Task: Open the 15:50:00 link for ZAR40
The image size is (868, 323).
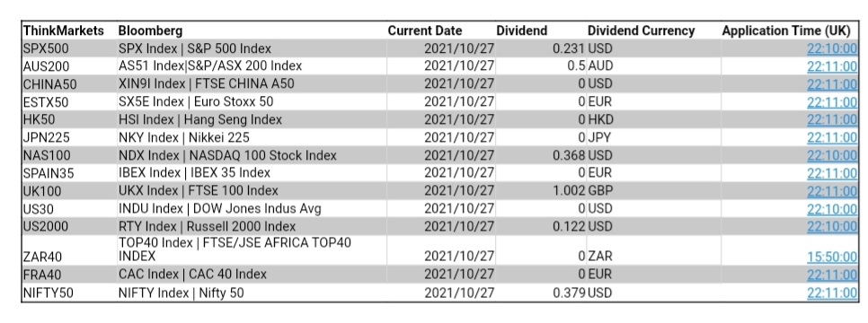Action: tap(831, 257)
